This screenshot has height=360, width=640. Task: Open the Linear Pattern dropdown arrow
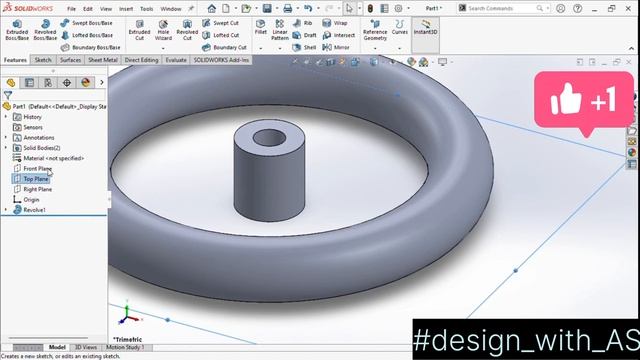[280, 49]
